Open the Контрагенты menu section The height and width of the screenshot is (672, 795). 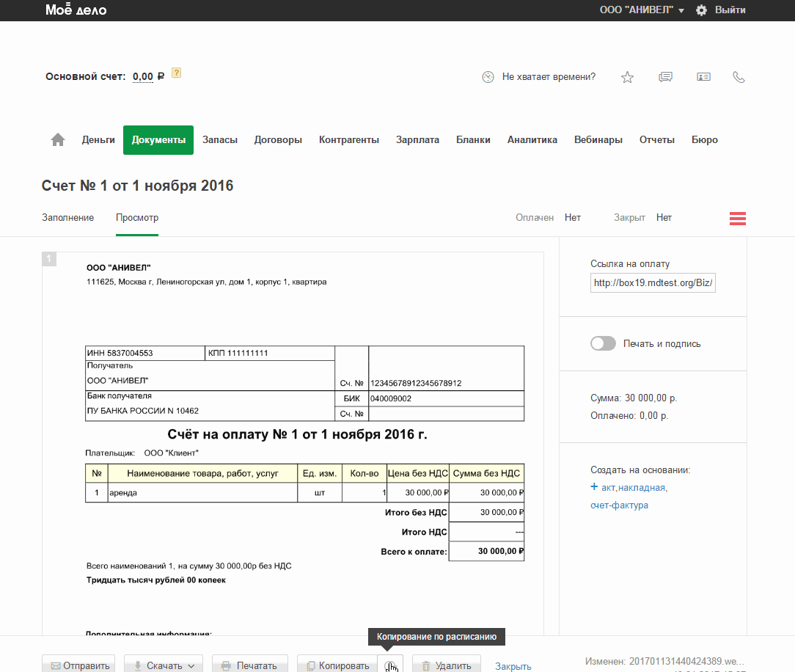click(x=349, y=140)
